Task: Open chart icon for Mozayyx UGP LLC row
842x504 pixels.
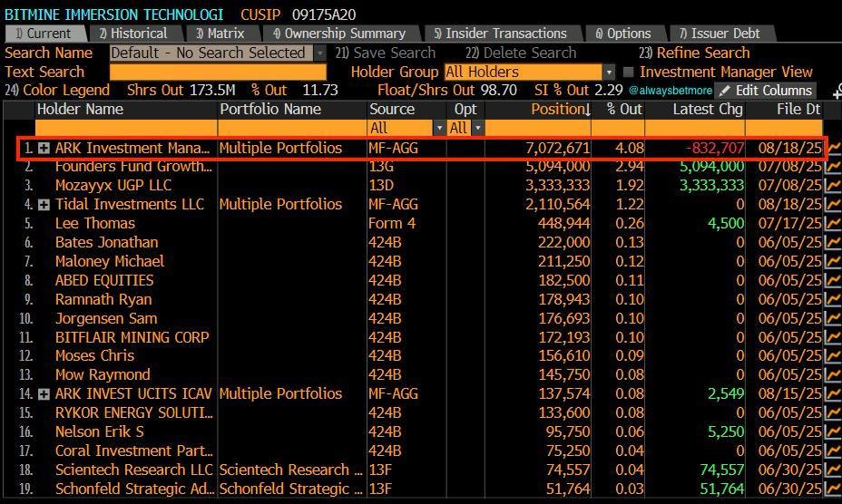Action: [834, 185]
